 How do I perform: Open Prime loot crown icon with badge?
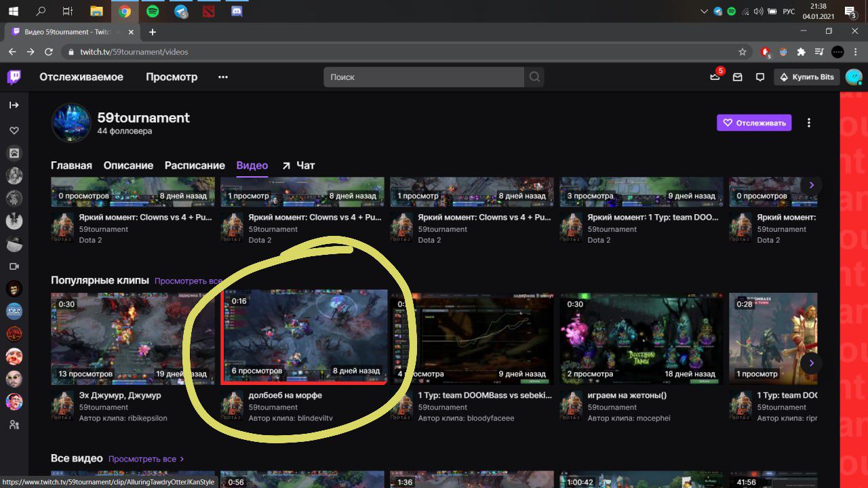point(715,76)
